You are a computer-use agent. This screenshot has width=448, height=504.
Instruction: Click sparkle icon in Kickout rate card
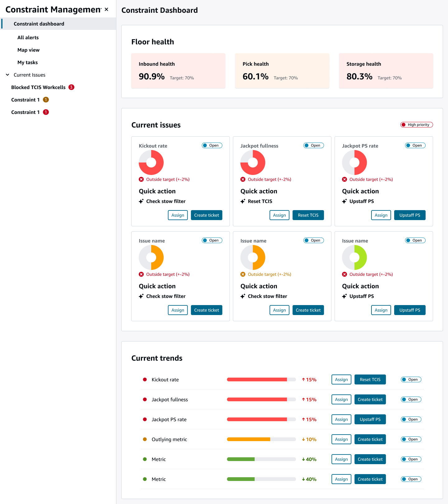[141, 201]
